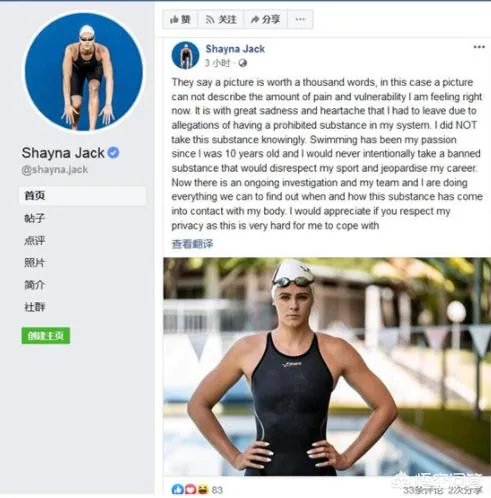Follow the page via 关注 button
491x498 pixels.
221,19
